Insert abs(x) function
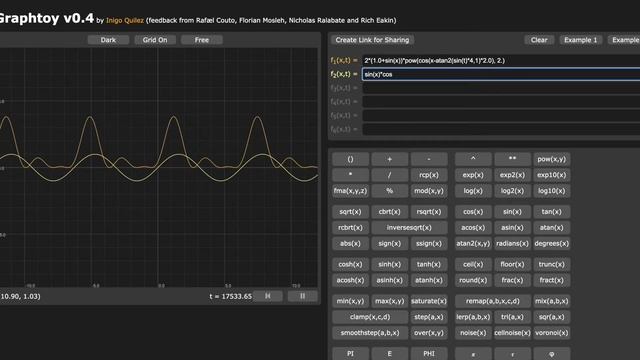Image resolution: width=640 pixels, height=360 pixels. click(x=350, y=244)
